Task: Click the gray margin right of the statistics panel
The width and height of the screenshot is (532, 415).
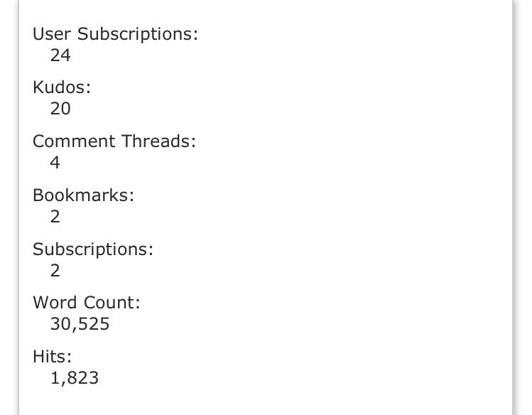Action: [523, 213]
